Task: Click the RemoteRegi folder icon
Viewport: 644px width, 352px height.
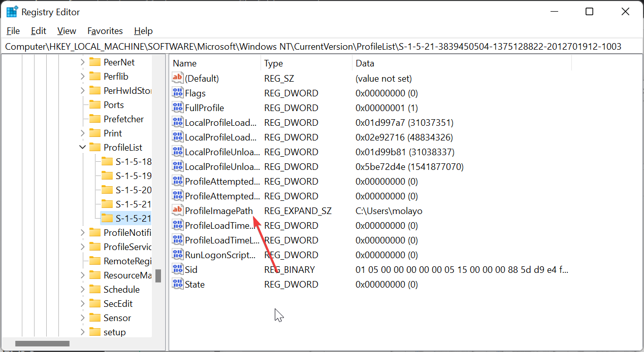Action: 95,261
